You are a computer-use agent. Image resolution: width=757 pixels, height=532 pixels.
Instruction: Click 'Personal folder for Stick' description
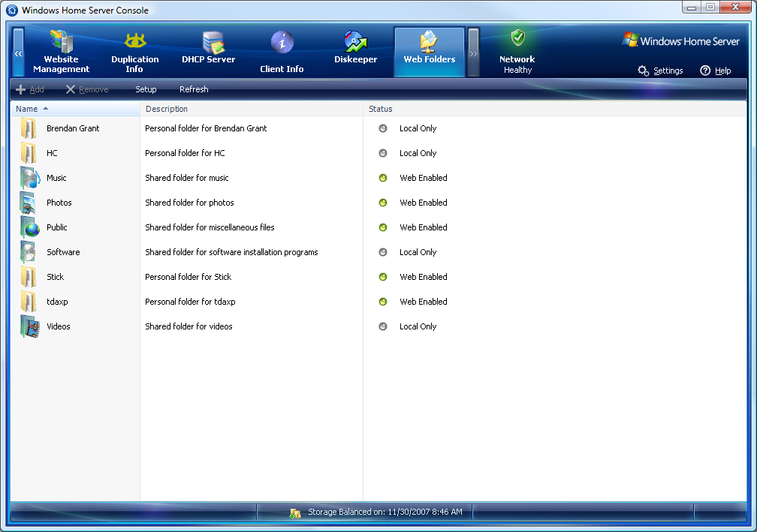click(x=188, y=277)
